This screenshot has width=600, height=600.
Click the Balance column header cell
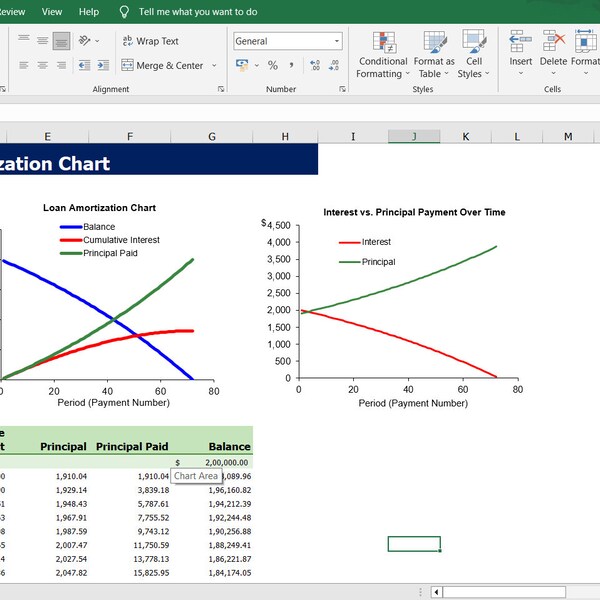[212, 447]
